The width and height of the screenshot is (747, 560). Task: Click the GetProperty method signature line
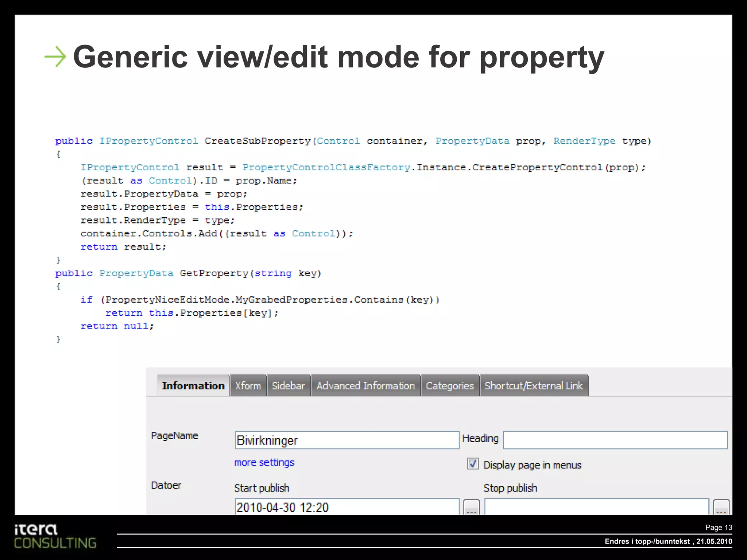point(188,273)
